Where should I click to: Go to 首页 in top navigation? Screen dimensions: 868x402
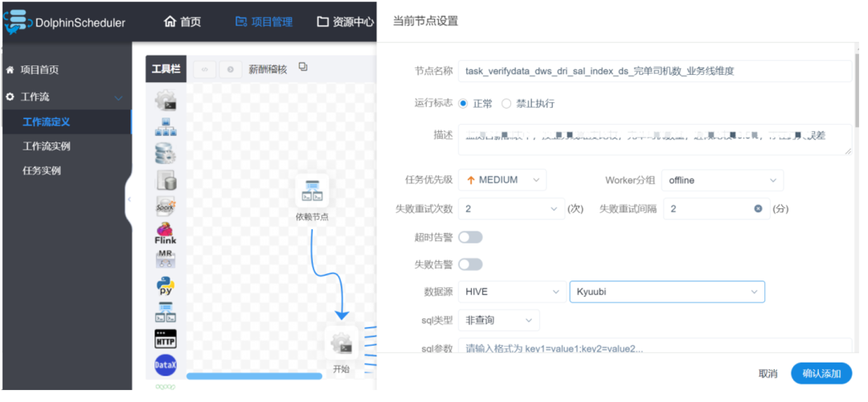182,23
